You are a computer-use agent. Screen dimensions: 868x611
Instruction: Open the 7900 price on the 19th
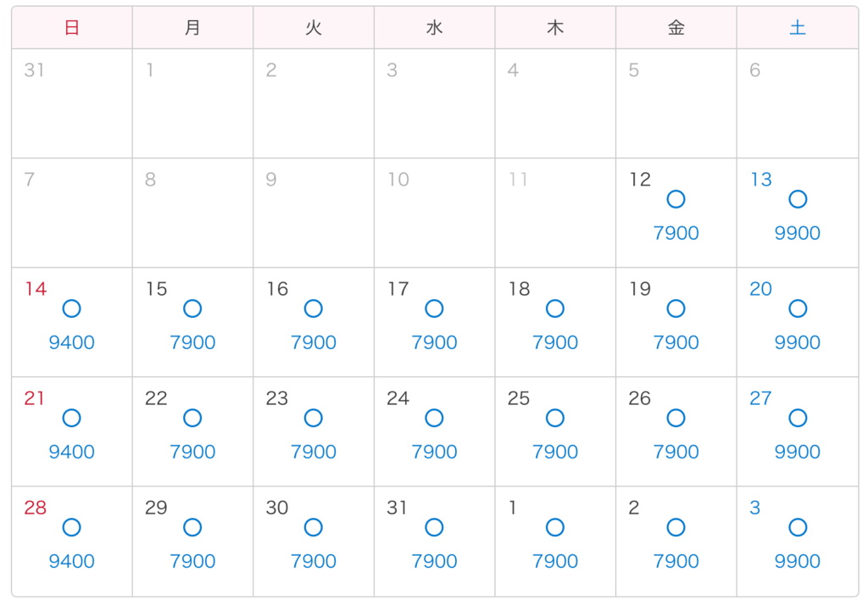pos(676,342)
